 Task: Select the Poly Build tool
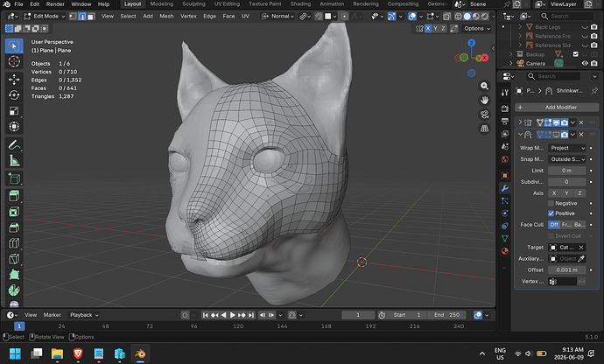[x=14, y=275]
